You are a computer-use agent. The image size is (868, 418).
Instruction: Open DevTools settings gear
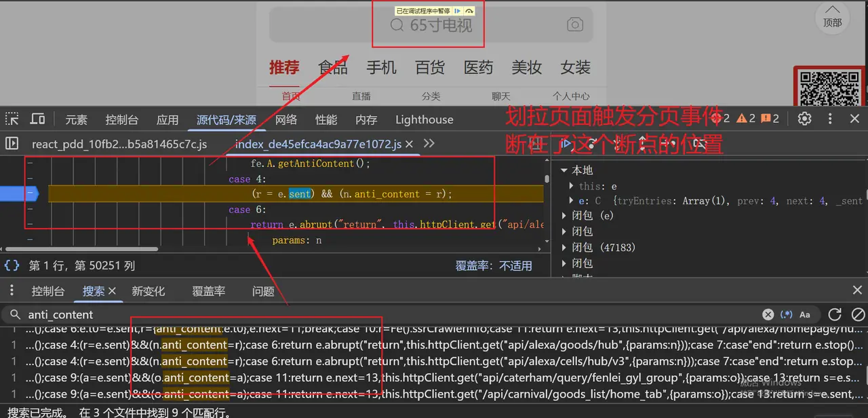point(804,119)
